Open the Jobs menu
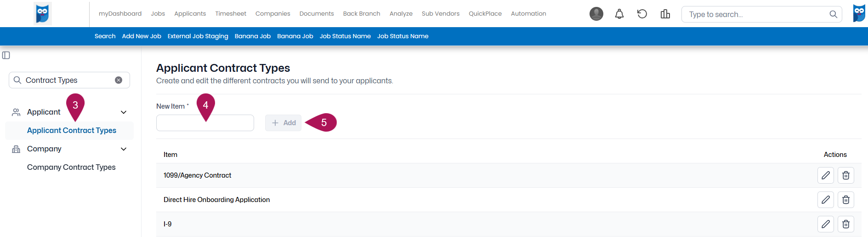The height and width of the screenshot is (237, 868). pos(158,14)
